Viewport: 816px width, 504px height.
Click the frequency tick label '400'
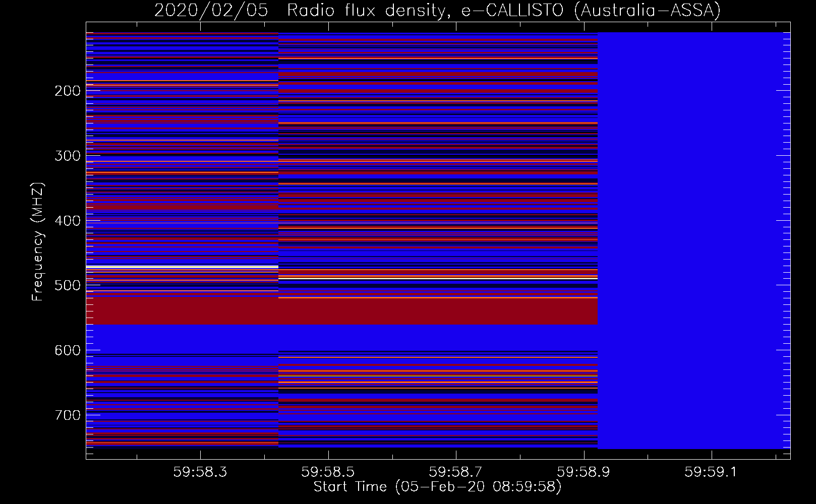(x=68, y=221)
